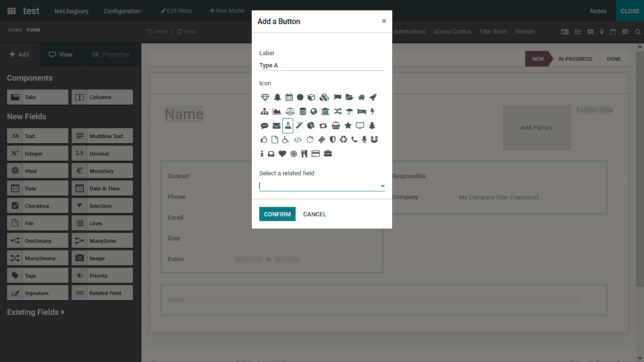The image size is (644, 362).
Task: Select the shopping basket icon
Action: pos(336,125)
